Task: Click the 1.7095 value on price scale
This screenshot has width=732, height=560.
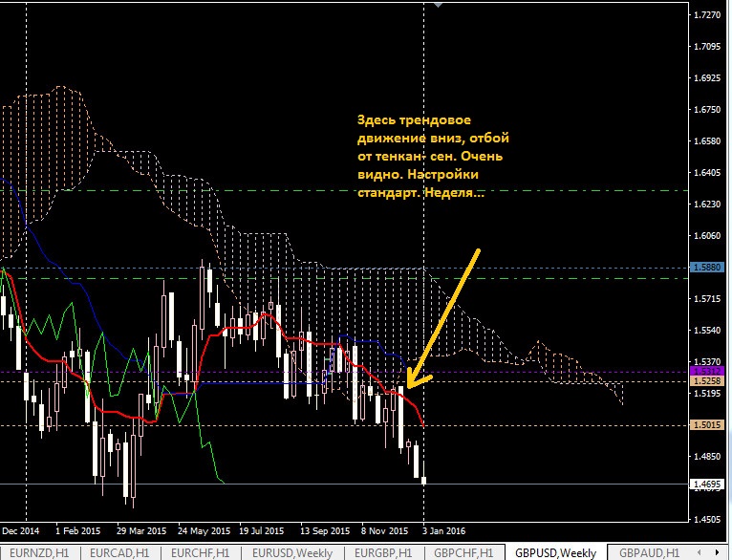Action: coord(707,46)
